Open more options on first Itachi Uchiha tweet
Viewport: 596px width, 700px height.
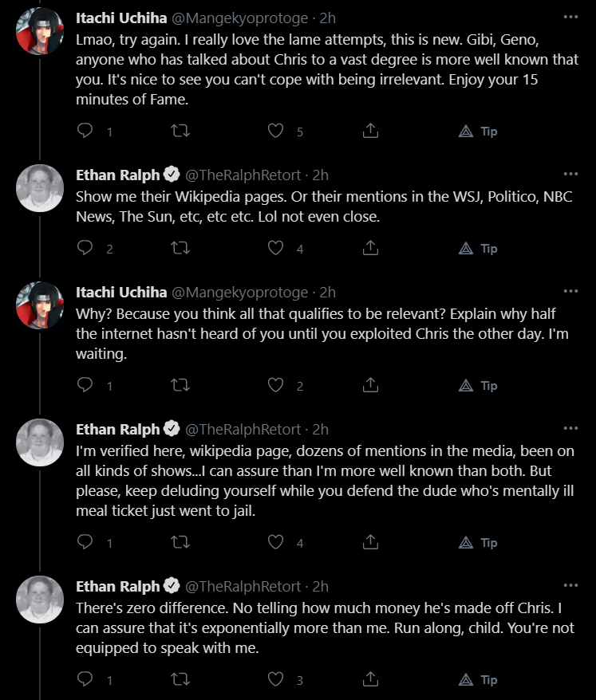point(570,17)
